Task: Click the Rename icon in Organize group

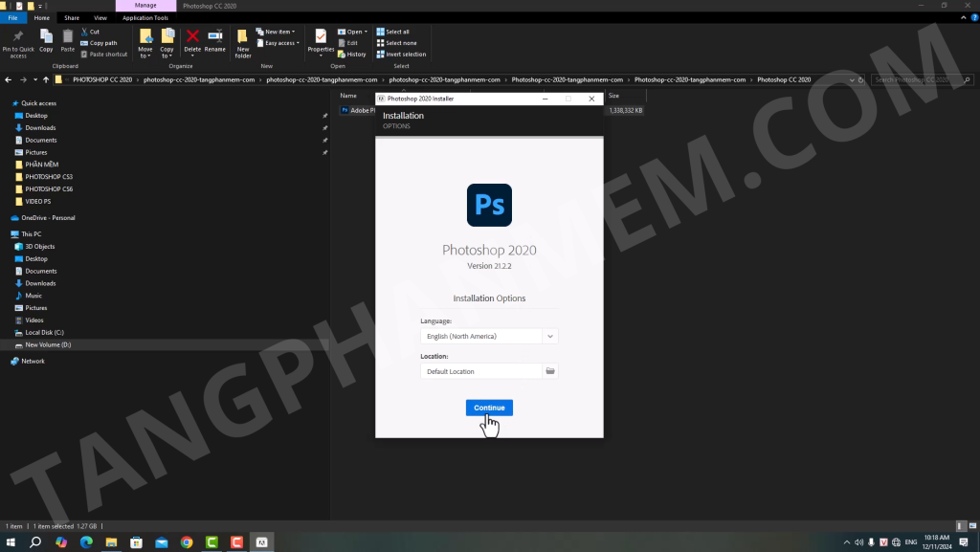Action: pyautogui.click(x=215, y=40)
